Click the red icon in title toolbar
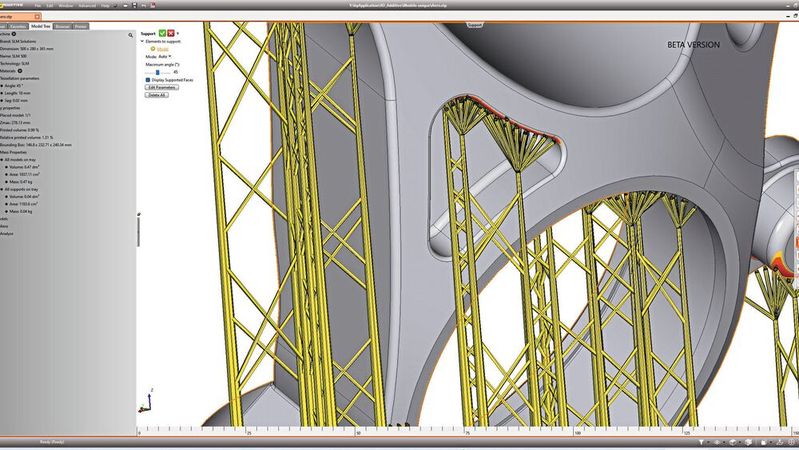Viewport: 799px width, 450px height. click(x=153, y=6)
